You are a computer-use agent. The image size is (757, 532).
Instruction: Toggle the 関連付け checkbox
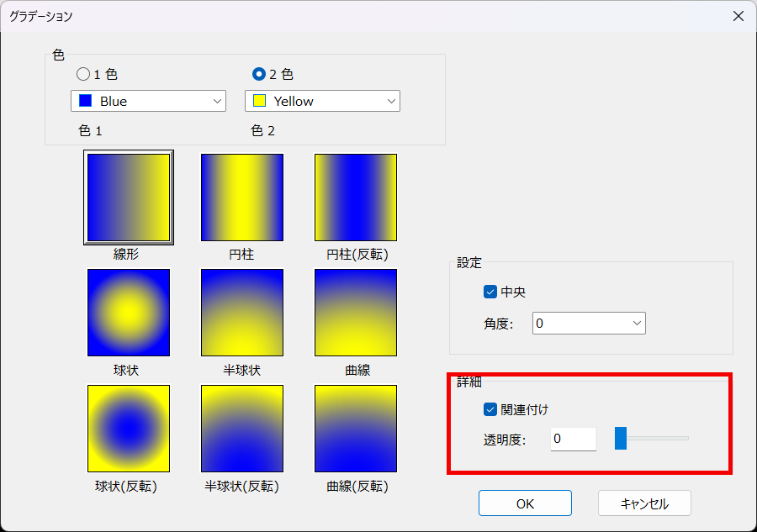[490, 409]
